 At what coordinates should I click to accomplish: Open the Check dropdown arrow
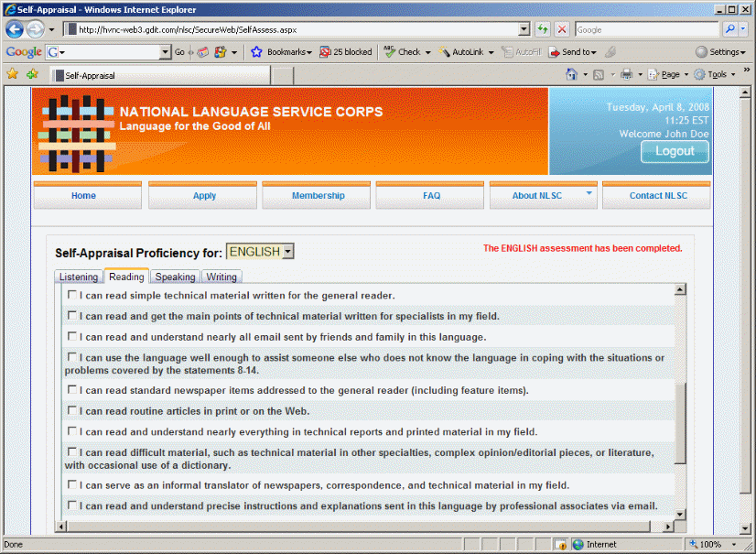pyautogui.click(x=427, y=52)
